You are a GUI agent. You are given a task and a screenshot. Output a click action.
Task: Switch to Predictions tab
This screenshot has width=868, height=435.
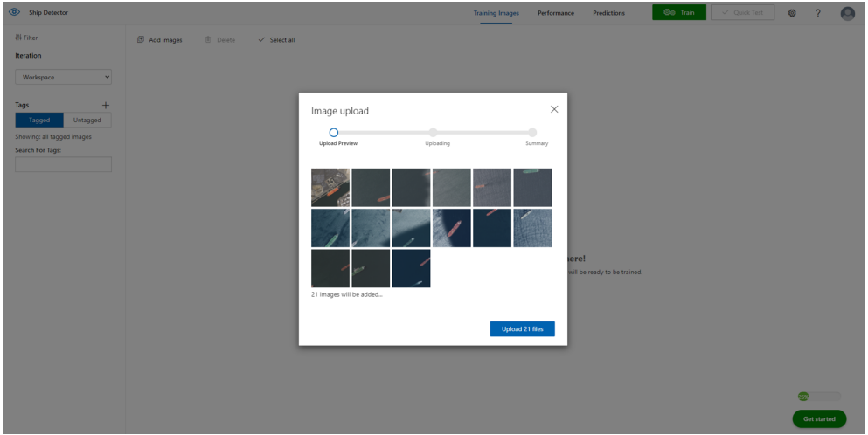click(x=609, y=13)
